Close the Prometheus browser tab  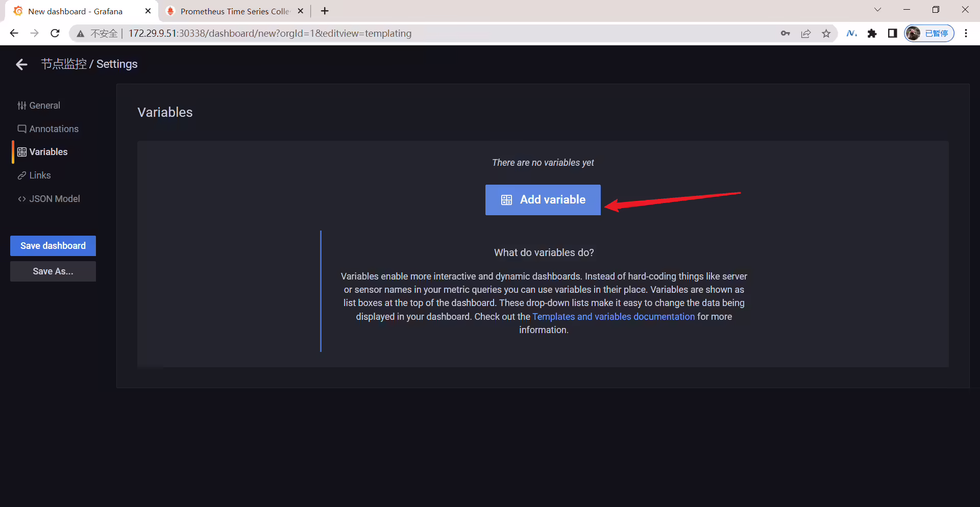pos(300,11)
